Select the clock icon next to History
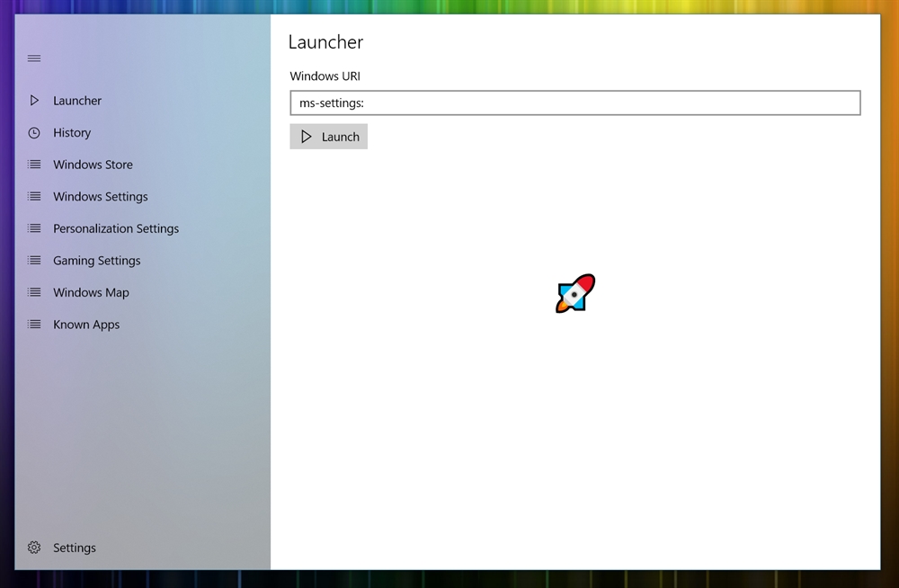 tap(34, 132)
